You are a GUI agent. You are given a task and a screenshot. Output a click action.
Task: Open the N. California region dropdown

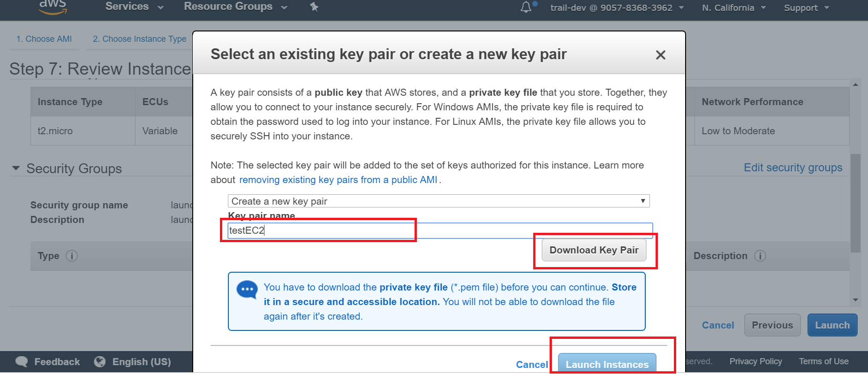[733, 8]
